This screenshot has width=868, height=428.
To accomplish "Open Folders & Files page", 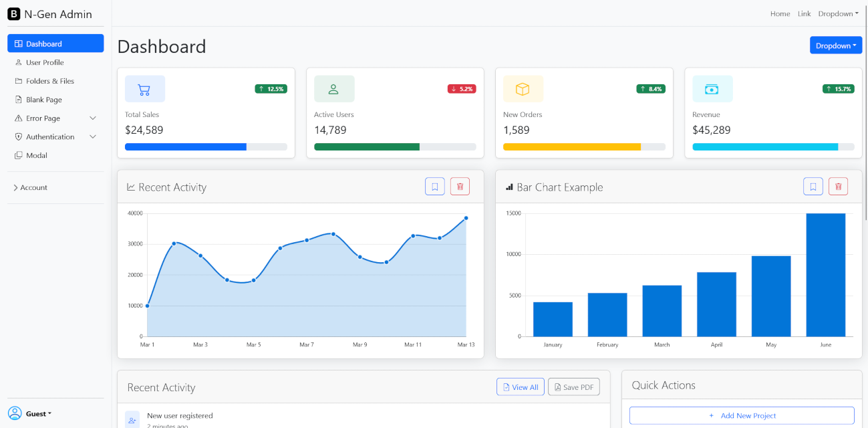I will [55, 81].
